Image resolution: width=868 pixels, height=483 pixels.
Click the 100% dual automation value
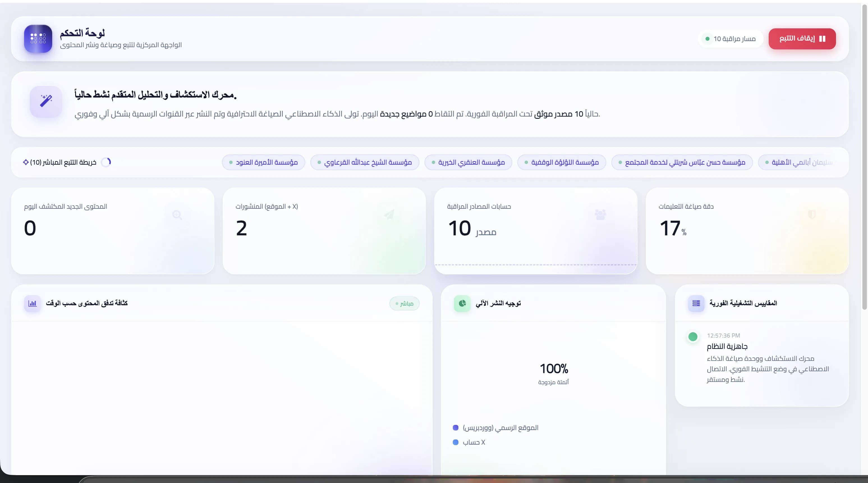554,368
